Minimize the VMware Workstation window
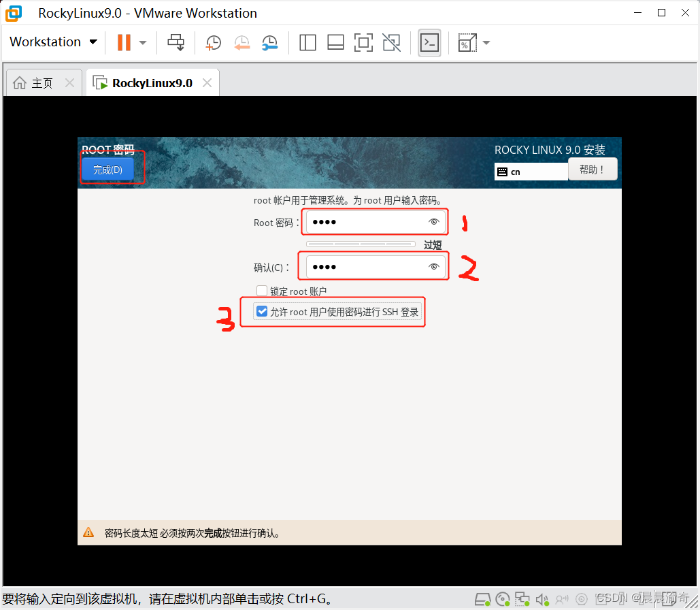The height and width of the screenshot is (610, 700). [637, 12]
